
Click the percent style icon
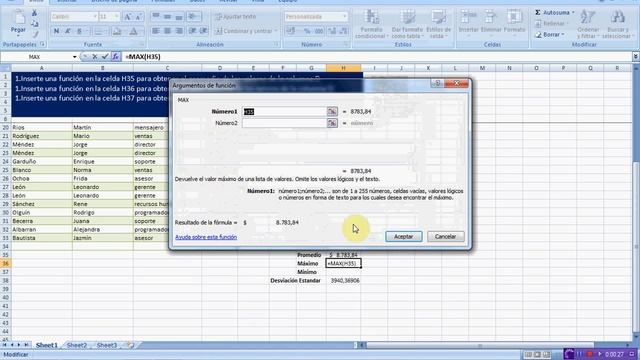coord(307,31)
